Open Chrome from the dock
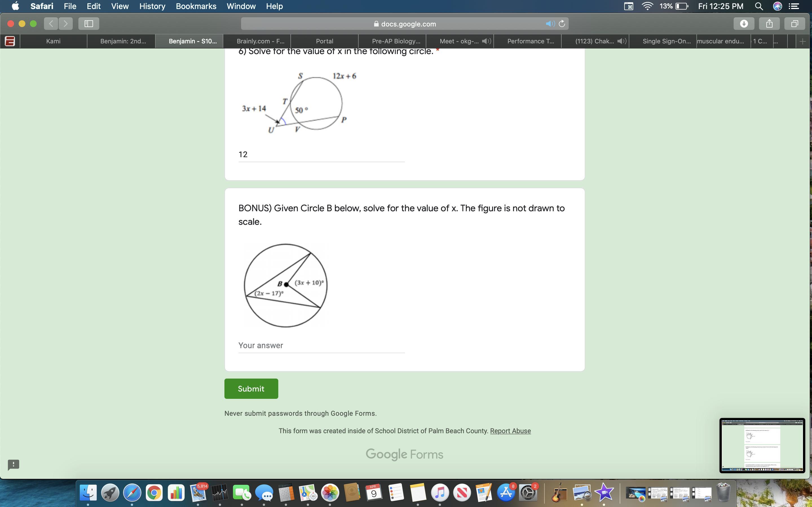 click(154, 493)
